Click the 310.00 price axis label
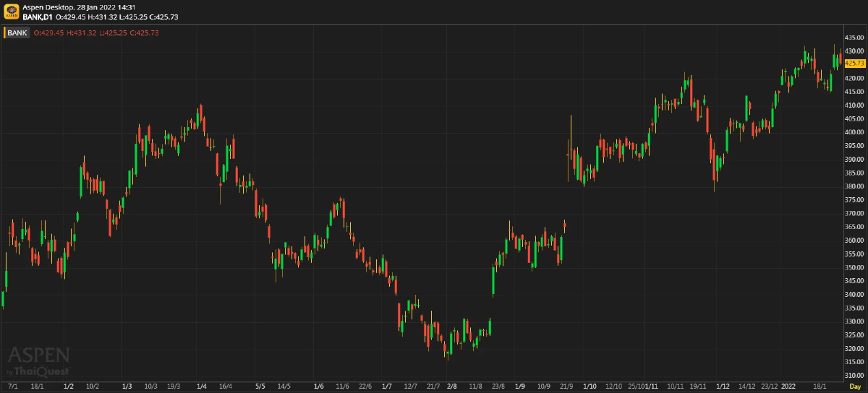The width and height of the screenshot is (868, 393). click(x=855, y=376)
